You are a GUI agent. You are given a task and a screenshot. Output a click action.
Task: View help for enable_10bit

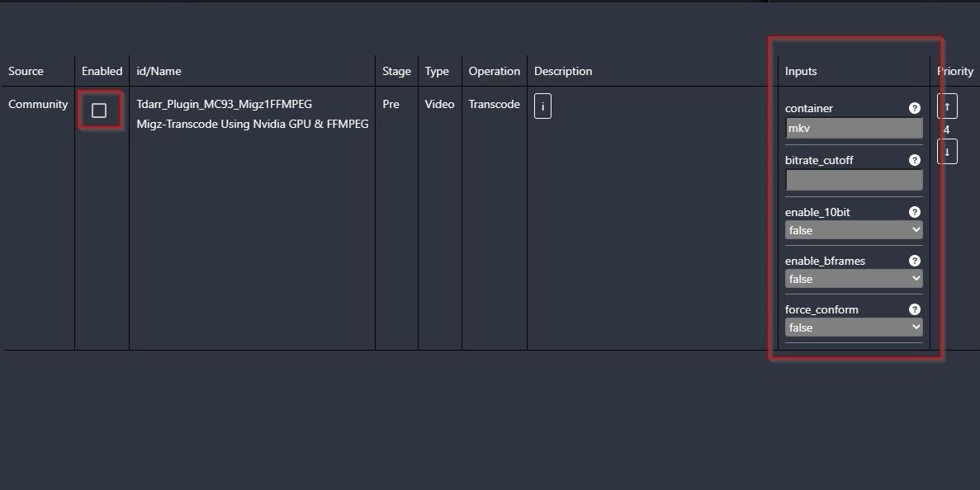914,211
